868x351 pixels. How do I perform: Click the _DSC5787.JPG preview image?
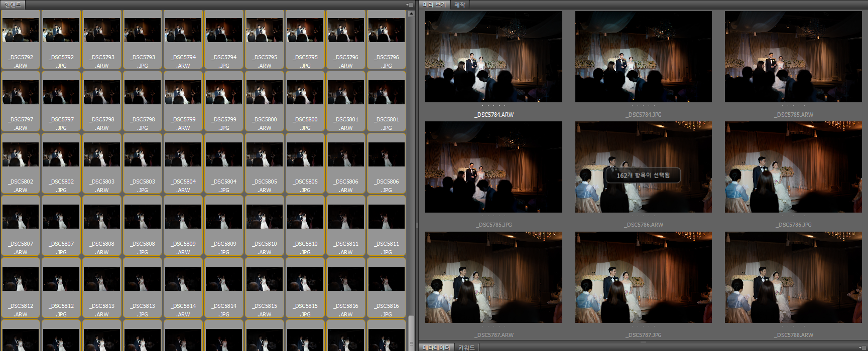pos(643,277)
